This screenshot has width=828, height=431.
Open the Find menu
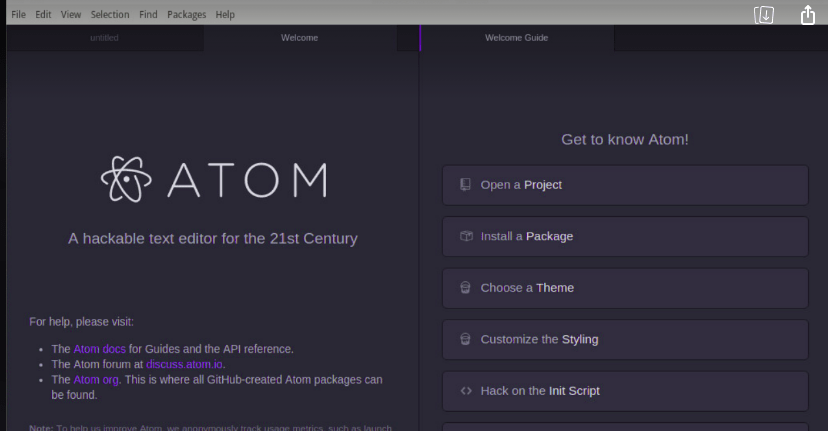[x=148, y=14]
